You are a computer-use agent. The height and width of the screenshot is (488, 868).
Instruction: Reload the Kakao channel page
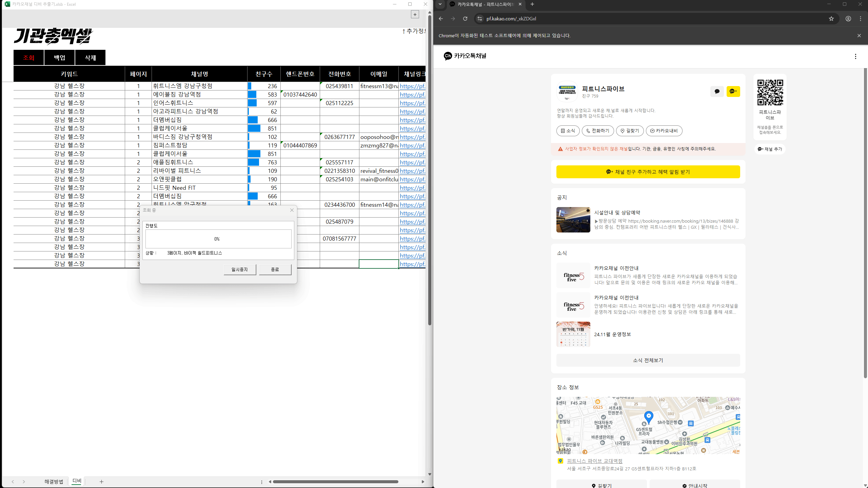[465, 19]
